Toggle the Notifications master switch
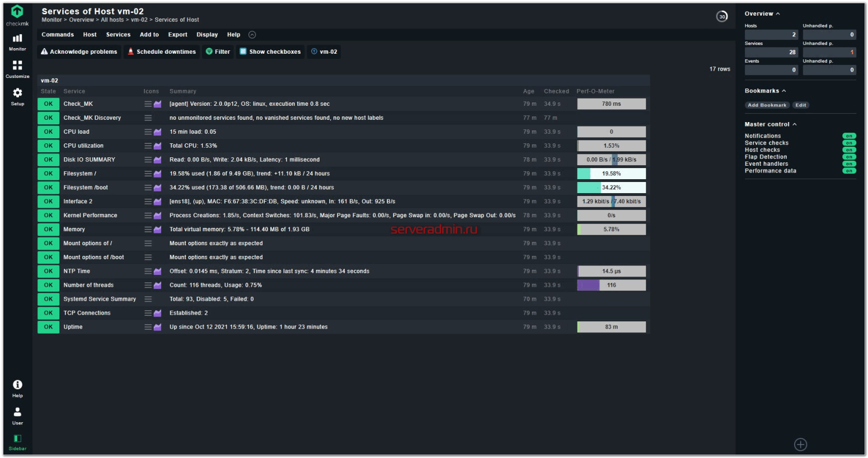This screenshot has width=868, height=458. [x=849, y=136]
